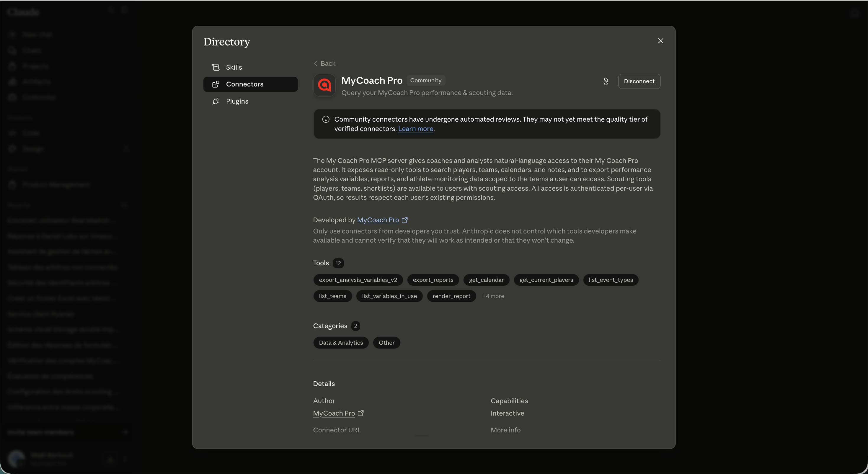Click the 'Data & Analytics' category chip

(x=341, y=343)
